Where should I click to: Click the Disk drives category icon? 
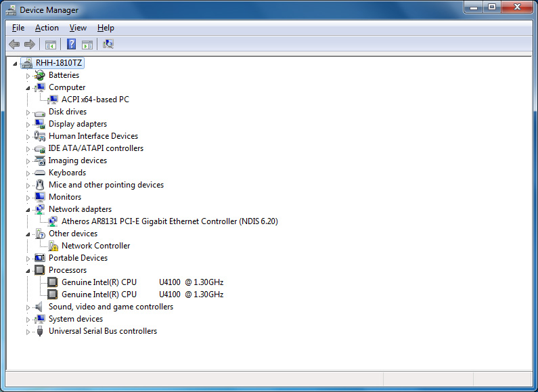click(x=40, y=112)
